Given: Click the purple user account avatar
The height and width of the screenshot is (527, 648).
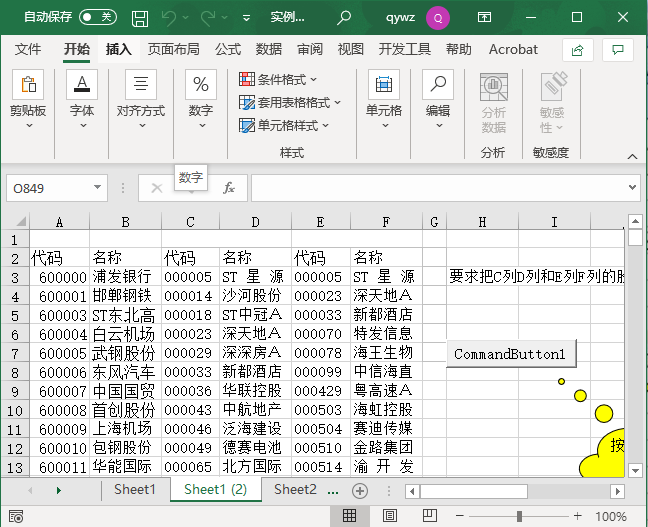Looking at the screenshot, I should click(438, 18).
